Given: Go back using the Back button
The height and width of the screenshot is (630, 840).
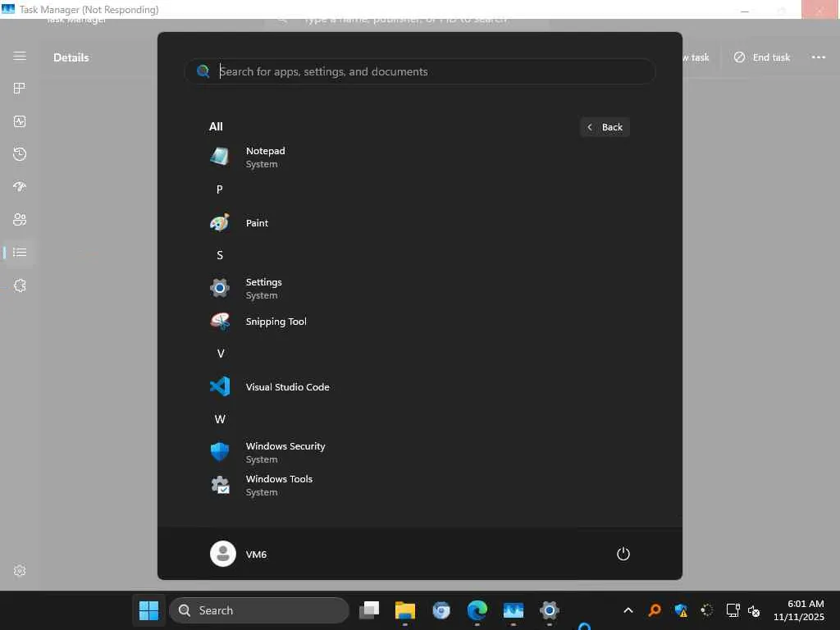Looking at the screenshot, I should (605, 127).
